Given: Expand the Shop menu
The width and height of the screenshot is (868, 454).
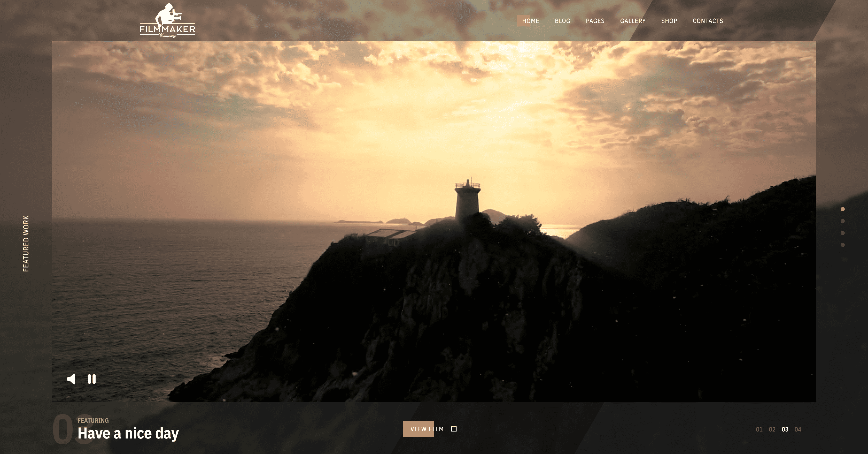Looking at the screenshot, I should coord(669,21).
